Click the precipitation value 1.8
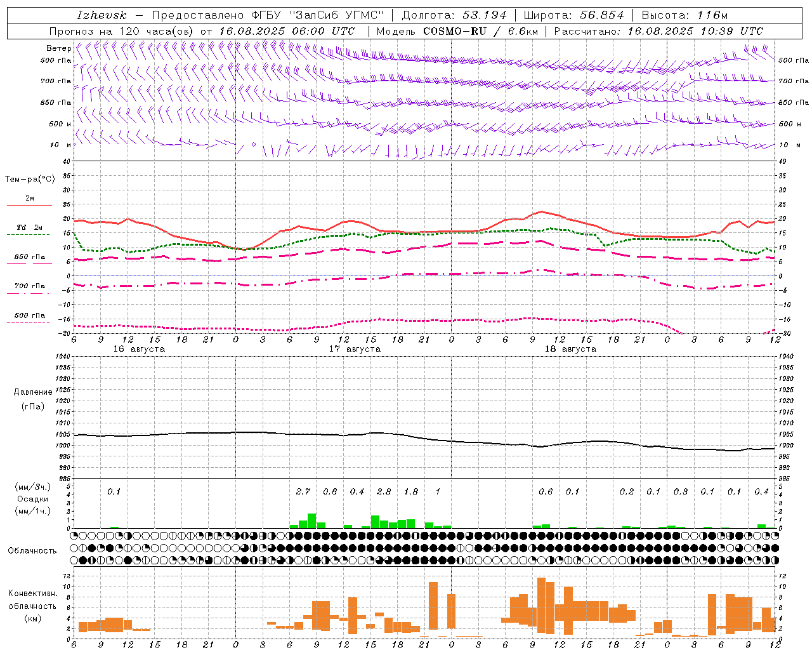The image size is (812, 650). [411, 491]
